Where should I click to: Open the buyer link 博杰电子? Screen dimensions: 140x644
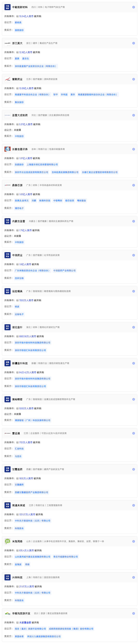coord(19,208)
